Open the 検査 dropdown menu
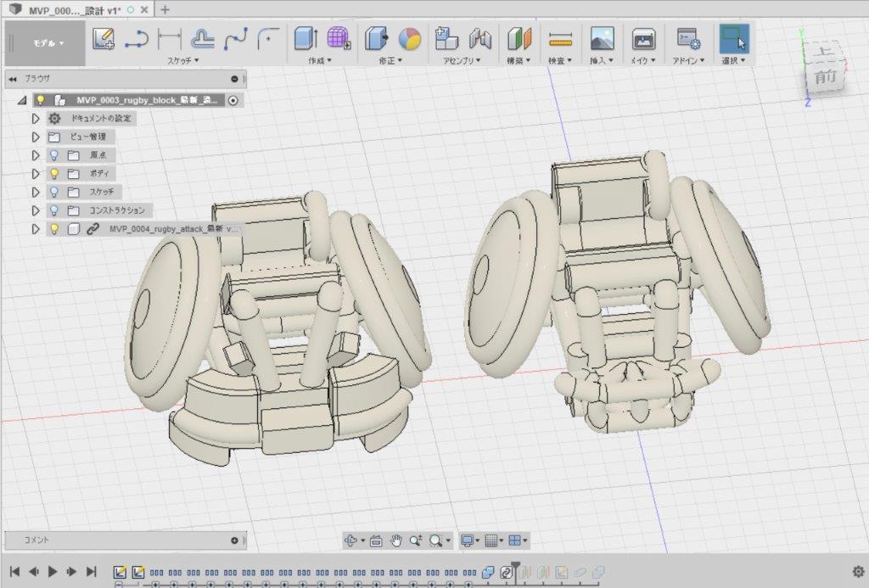The image size is (869, 588). pyautogui.click(x=560, y=60)
